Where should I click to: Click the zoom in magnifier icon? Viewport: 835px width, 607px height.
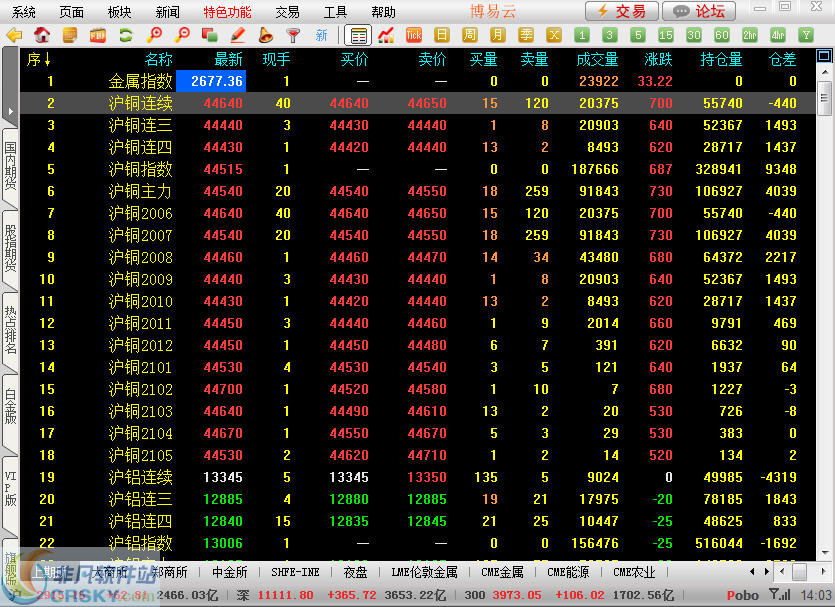[154, 35]
